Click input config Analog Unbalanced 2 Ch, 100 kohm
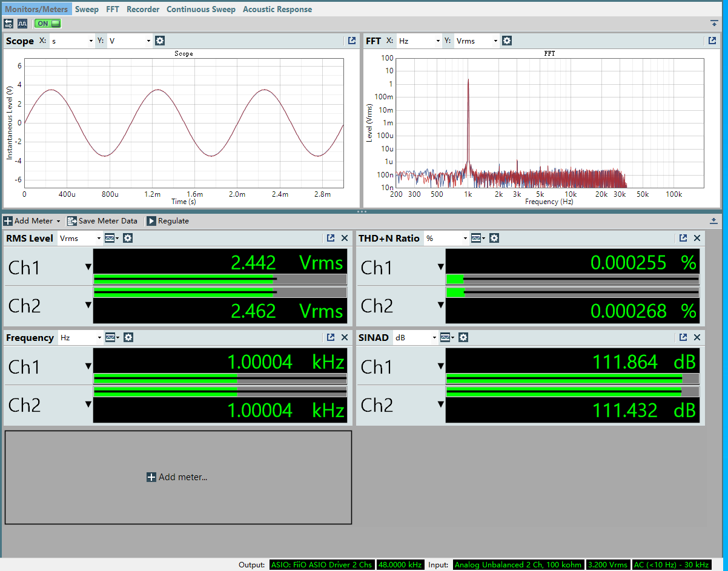The height and width of the screenshot is (571, 728). [x=518, y=565]
